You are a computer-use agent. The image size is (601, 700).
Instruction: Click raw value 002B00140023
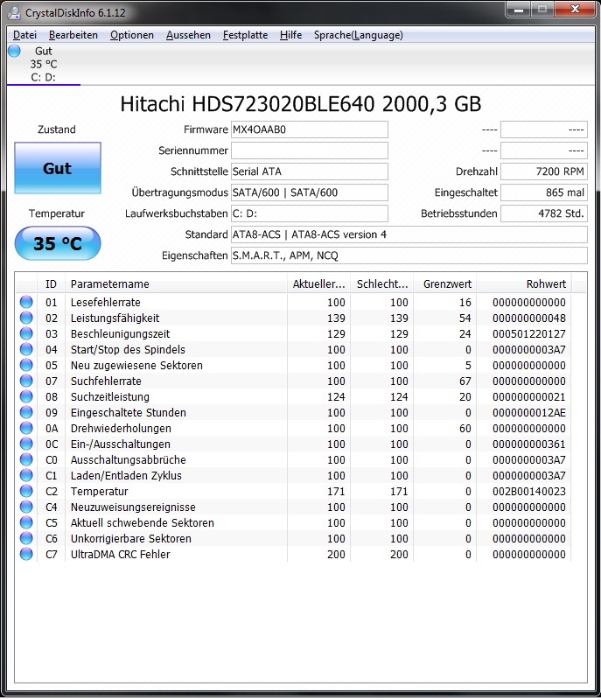click(528, 491)
